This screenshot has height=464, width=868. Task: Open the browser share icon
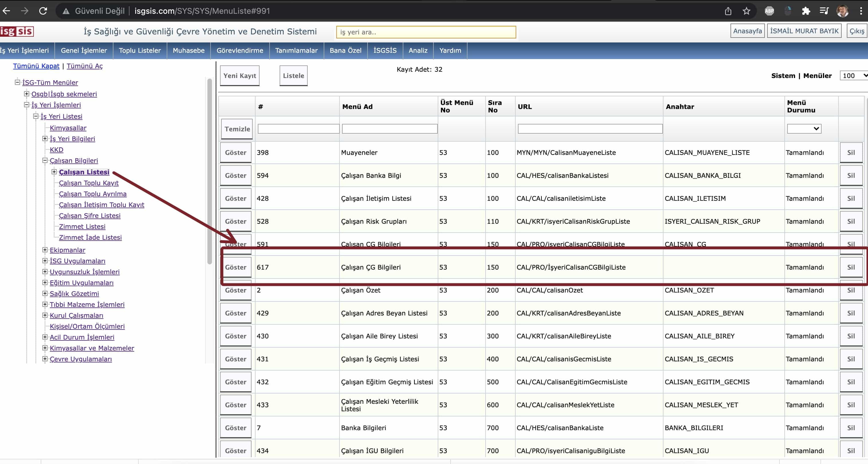click(728, 11)
